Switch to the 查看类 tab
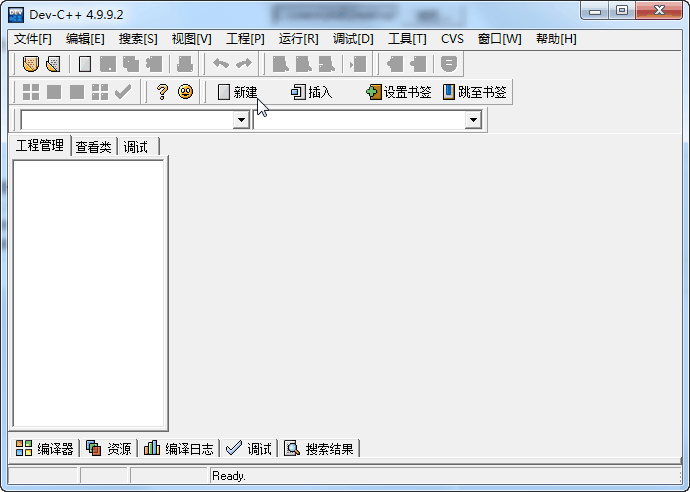Screen dimensions: 690x492 tap(93, 147)
